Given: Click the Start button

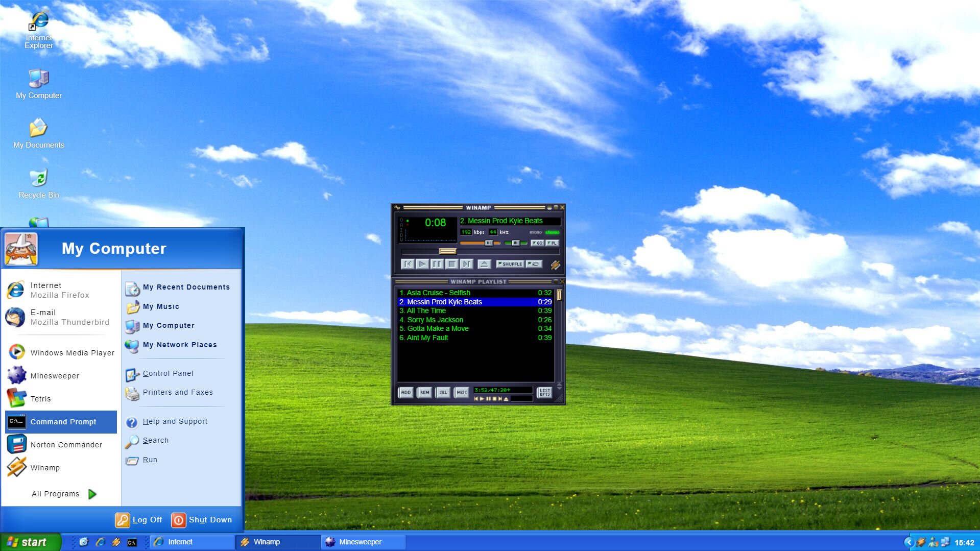Looking at the screenshot, I should pos(30,542).
